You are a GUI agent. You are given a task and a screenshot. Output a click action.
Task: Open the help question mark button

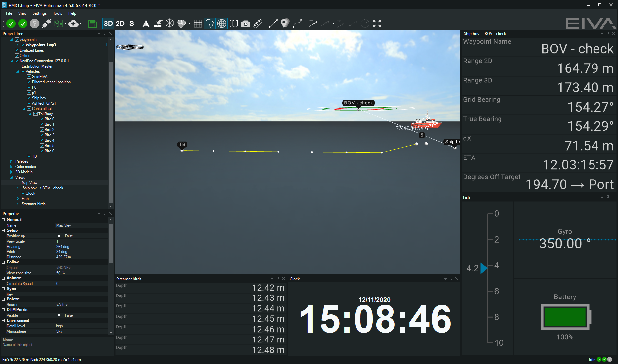click(x=34, y=23)
